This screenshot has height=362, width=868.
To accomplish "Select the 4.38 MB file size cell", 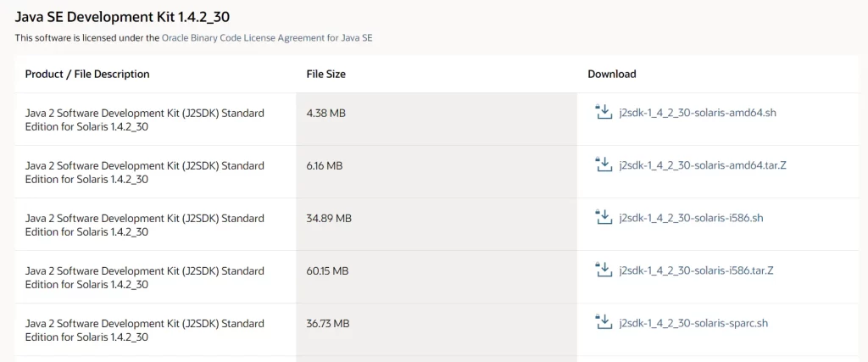I will [x=437, y=119].
